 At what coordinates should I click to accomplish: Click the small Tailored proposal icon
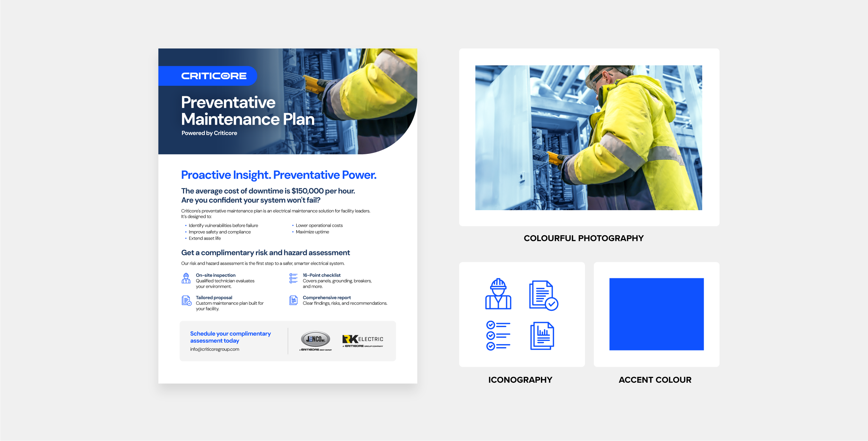(186, 300)
